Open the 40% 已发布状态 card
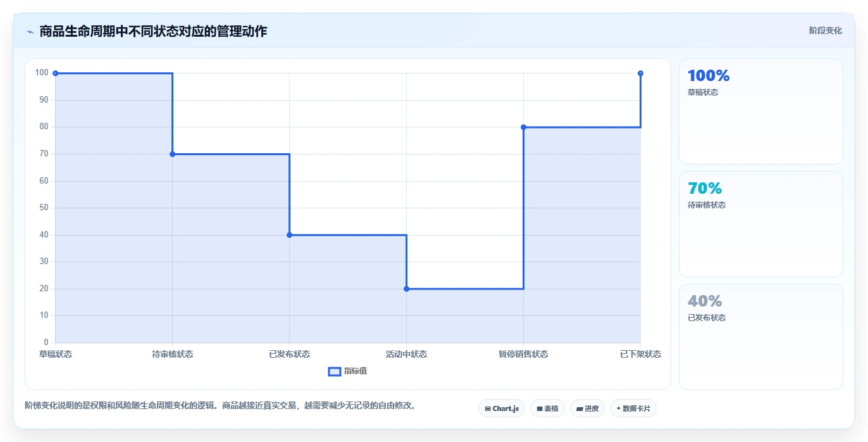The width and height of the screenshot is (868, 442). click(761, 337)
